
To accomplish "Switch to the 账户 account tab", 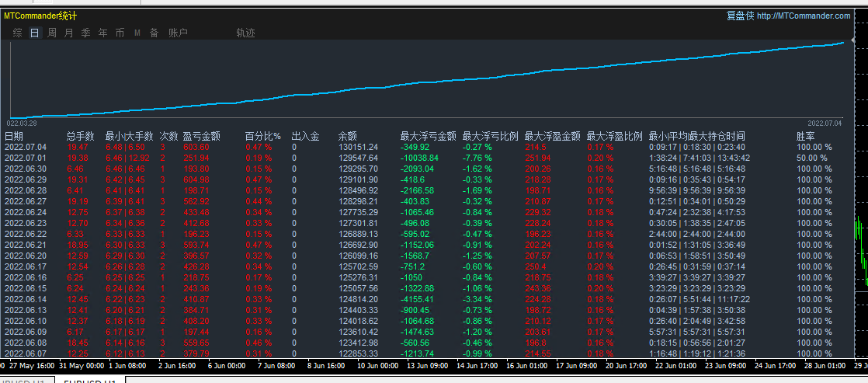I will point(179,33).
